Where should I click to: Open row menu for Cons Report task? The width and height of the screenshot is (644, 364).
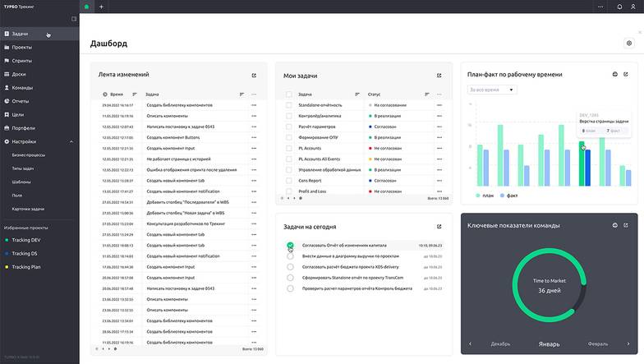tap(439, 180)
